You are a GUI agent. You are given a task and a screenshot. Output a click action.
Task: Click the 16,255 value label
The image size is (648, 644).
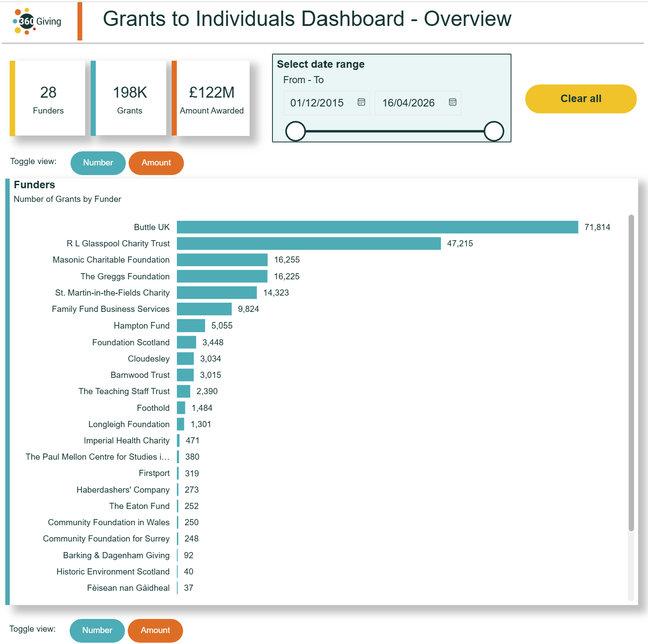click(x=287, y=260)
